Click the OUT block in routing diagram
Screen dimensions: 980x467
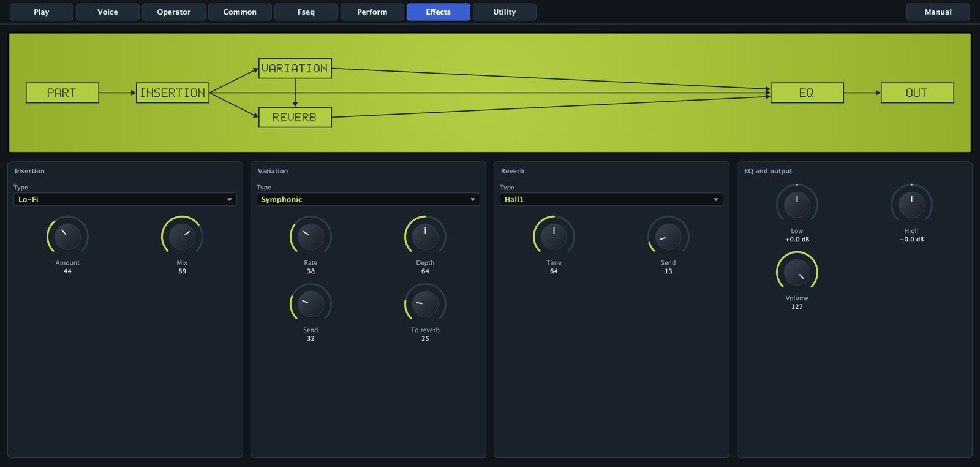point(918,93)
